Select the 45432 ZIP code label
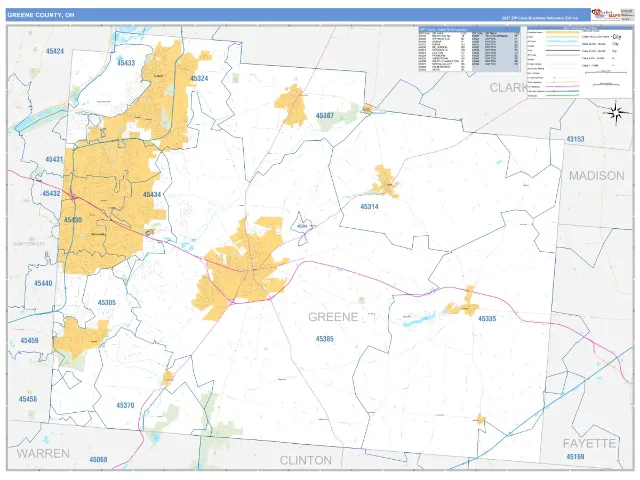 click(51, 193)
